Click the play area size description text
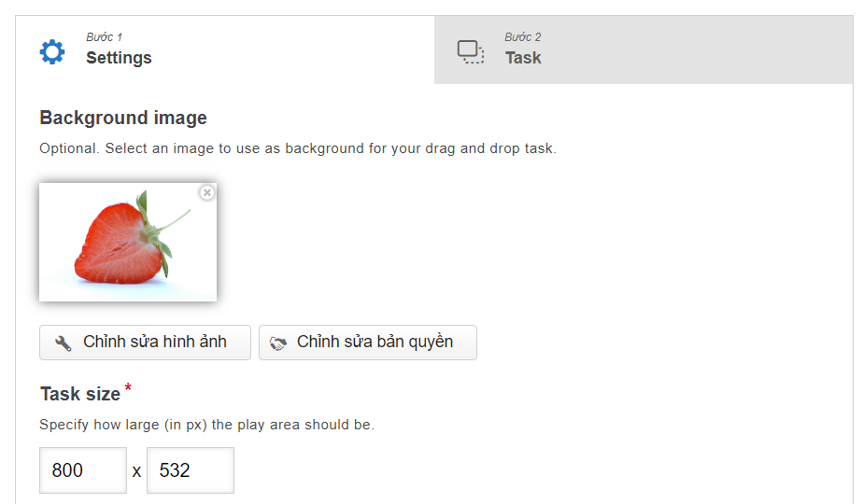The image size is (863, 504). [206, 425]
